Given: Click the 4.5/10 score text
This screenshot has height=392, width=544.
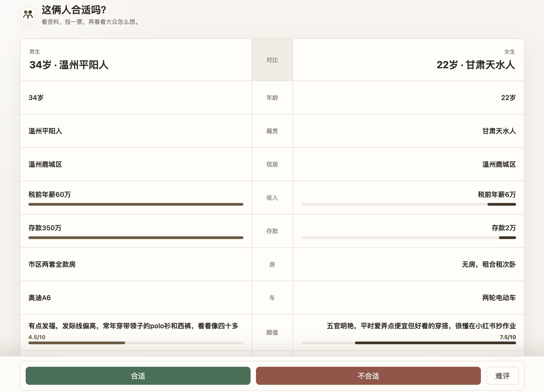Looking at the screenshot, I should point(37,337).
